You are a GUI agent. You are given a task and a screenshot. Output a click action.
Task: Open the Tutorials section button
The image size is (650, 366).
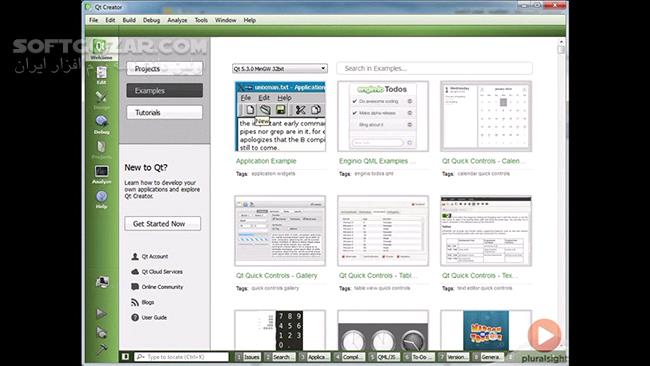coord(165,112)
